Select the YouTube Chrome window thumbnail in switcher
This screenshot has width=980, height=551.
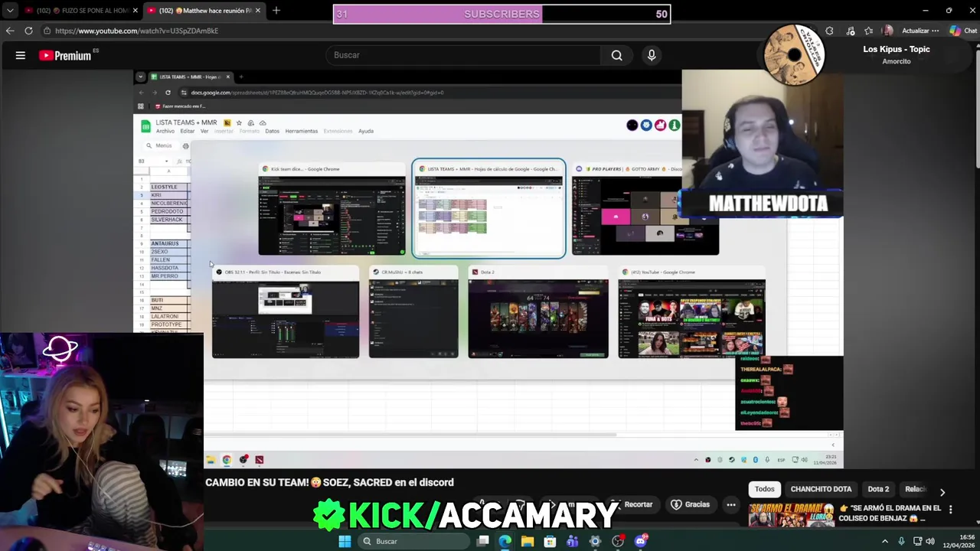pyautogui.click(x=692, y=313)
